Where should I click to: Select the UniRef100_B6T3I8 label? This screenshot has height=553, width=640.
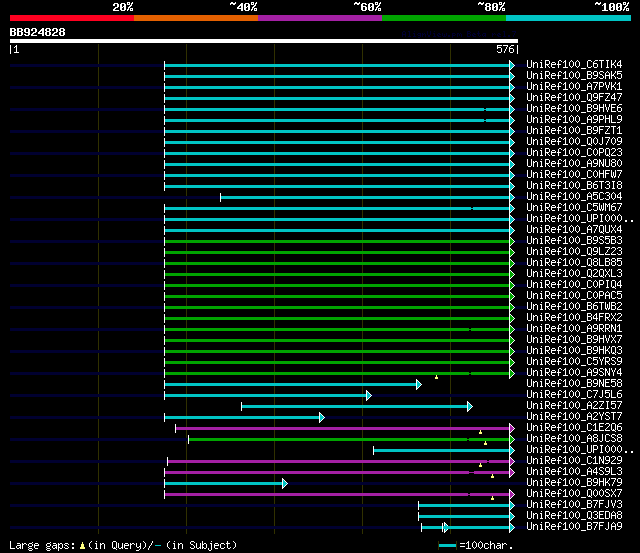click(x=574, y=186)
